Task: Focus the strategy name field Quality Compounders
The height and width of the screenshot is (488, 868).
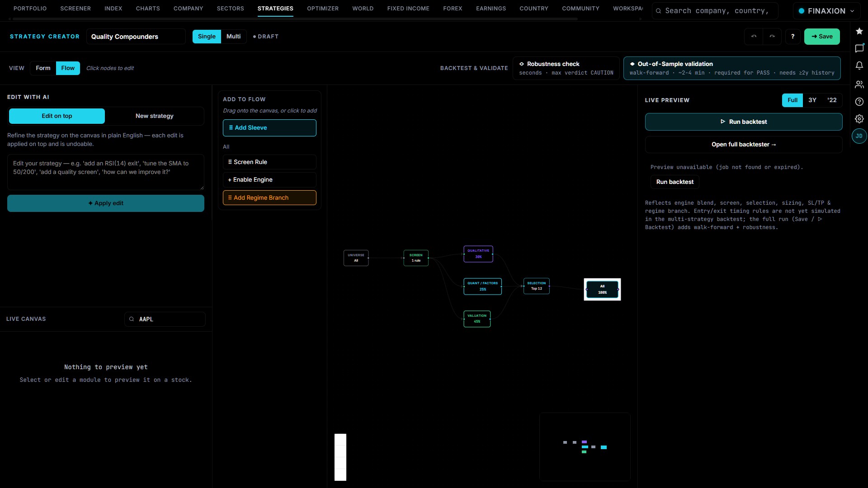Action: [136, 37]
